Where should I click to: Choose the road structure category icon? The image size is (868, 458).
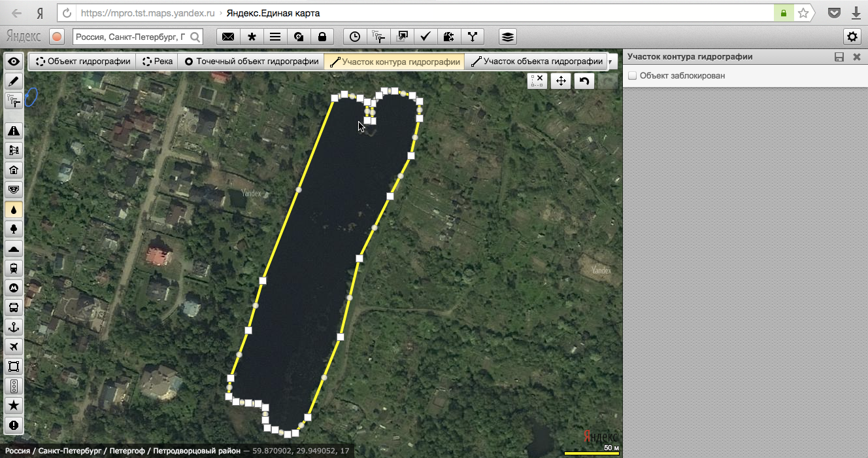coord(14,150)
